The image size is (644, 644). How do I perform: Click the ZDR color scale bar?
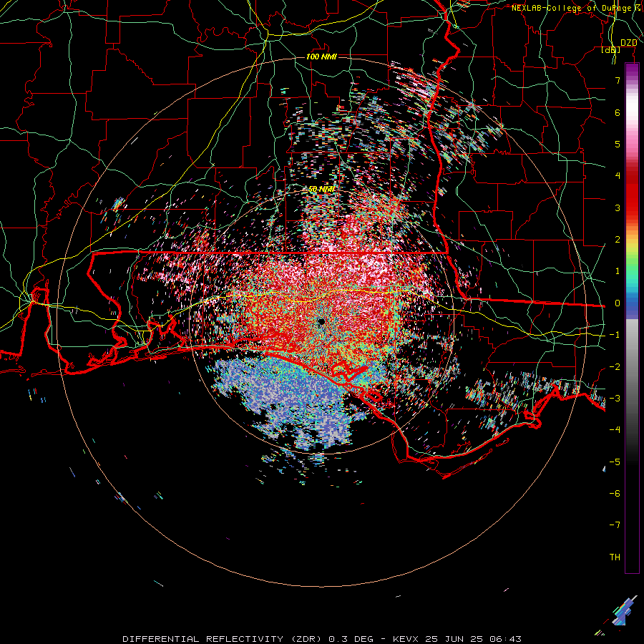632,318
